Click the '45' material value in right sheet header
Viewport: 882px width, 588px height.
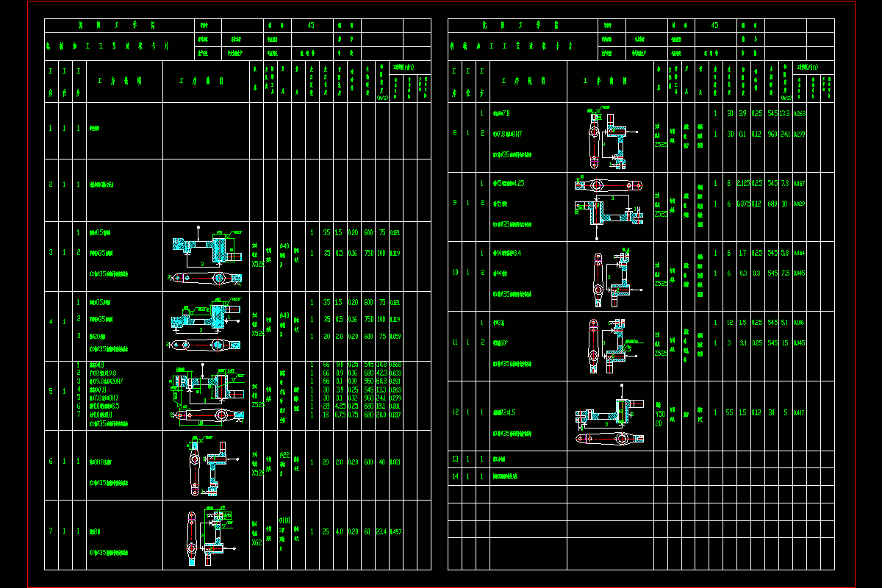click(714, 25)
